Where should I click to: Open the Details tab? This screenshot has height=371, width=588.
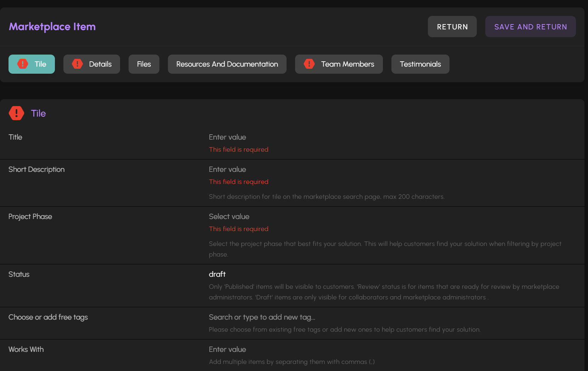[92, 64]
